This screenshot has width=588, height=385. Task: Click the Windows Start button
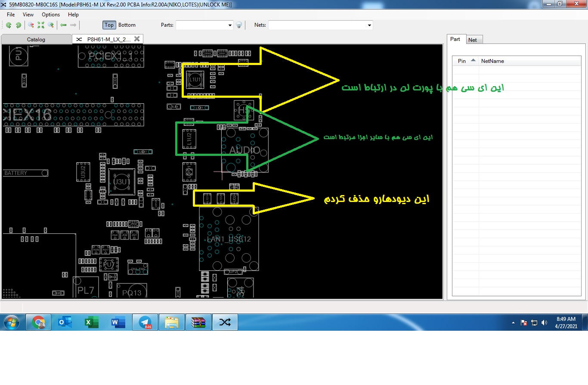point(11,322)
